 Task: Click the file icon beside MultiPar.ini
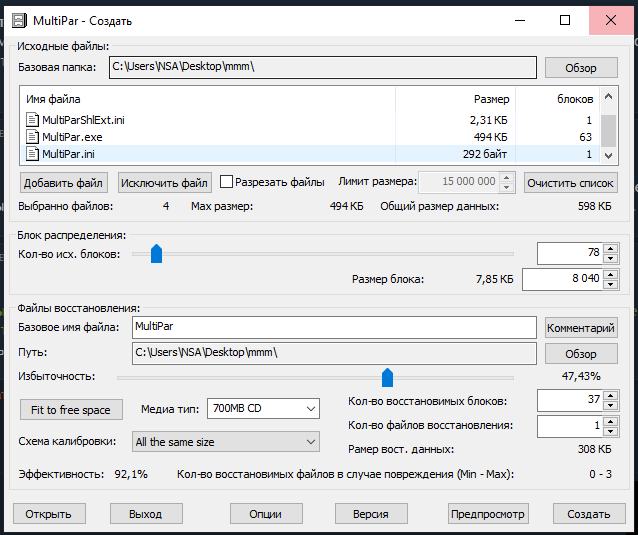pyautogui.click(x=32, y=154)
